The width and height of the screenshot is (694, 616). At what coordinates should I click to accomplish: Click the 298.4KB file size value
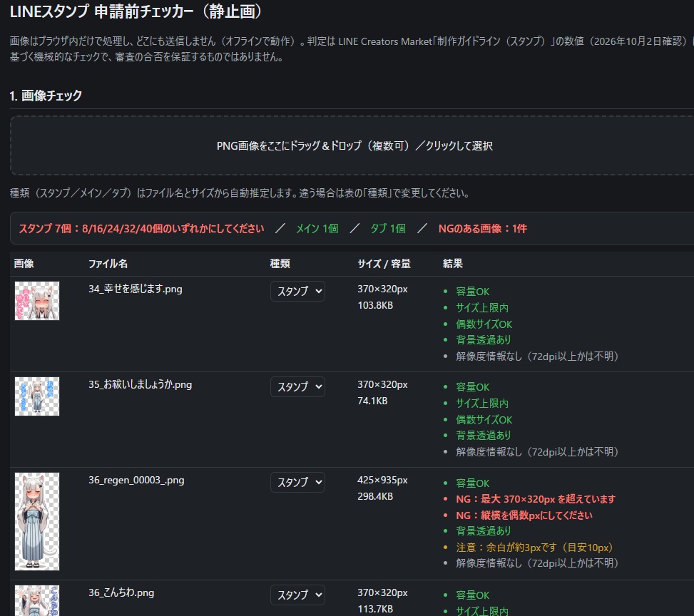375,496
